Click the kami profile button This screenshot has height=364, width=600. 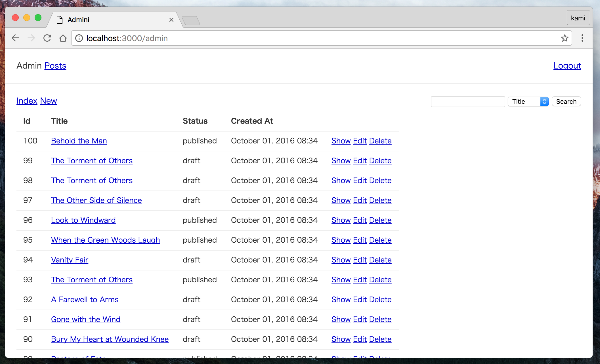[578, 18]
